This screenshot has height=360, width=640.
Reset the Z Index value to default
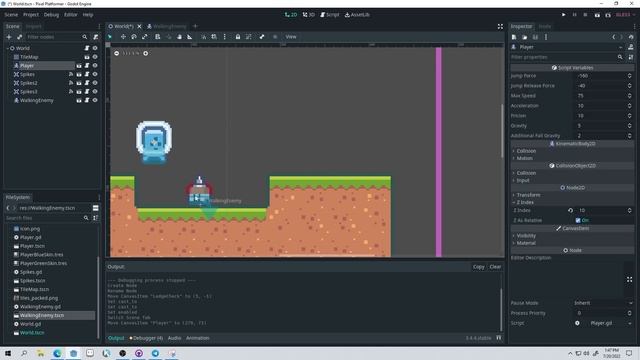pos(570,211)
